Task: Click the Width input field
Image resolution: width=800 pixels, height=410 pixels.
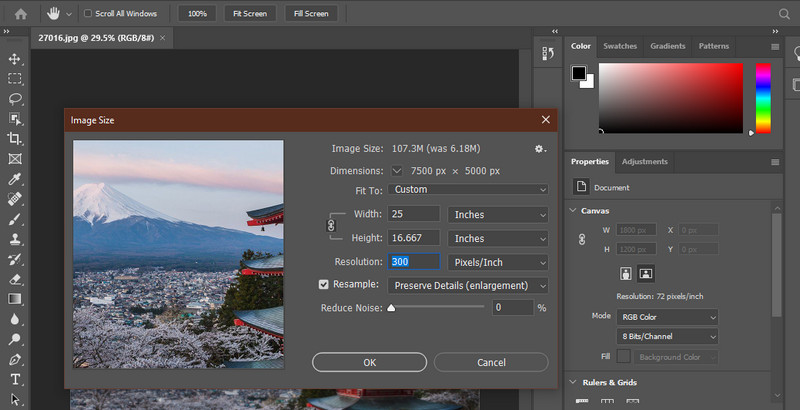Action: point(413,214)
